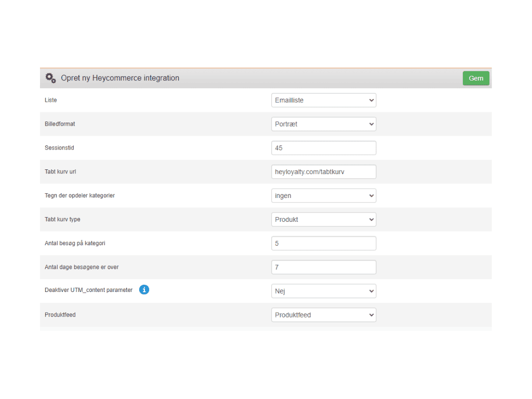
Task: Select the Antal besøg på kategori input
Action: coord(323,244)
